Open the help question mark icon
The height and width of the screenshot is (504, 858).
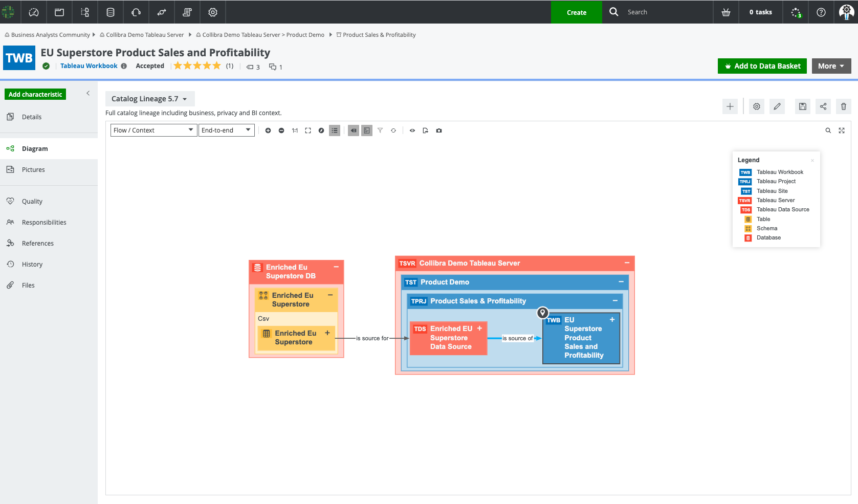[x=821, y=12]
